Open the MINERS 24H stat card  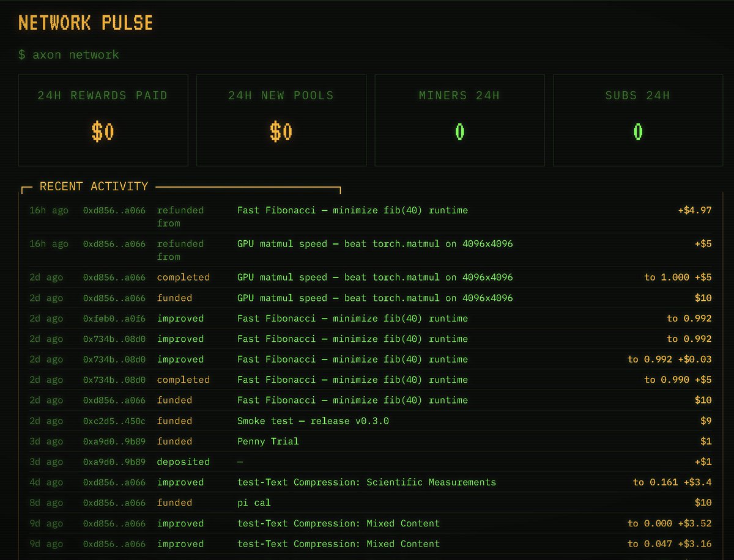point(459,120)
